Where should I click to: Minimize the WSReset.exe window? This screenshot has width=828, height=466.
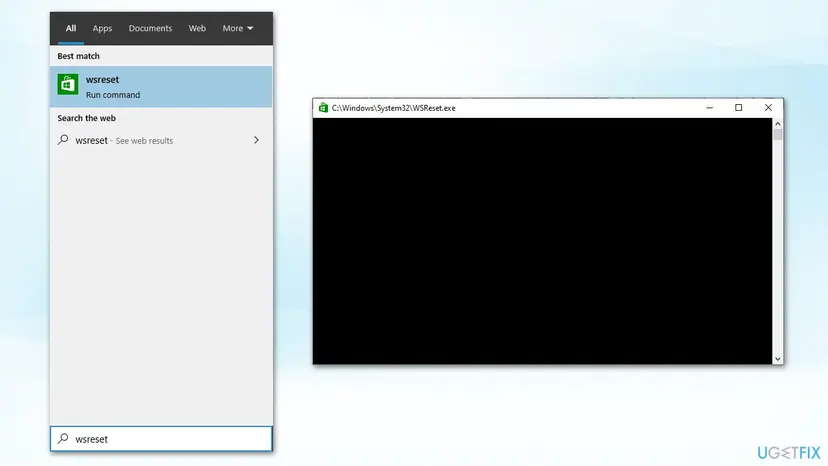point(710,108)
